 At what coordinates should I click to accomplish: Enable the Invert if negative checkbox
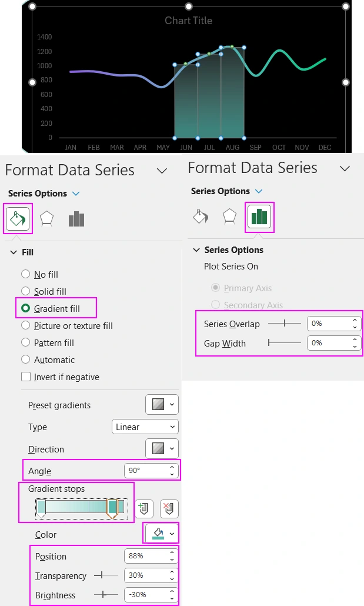pos(26,377)
